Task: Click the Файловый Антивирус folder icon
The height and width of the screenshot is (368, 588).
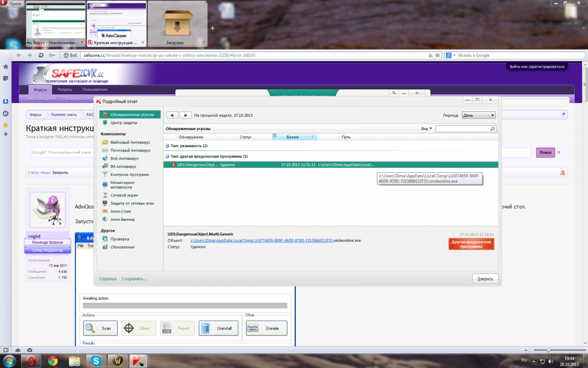Action: click(105, 142)
